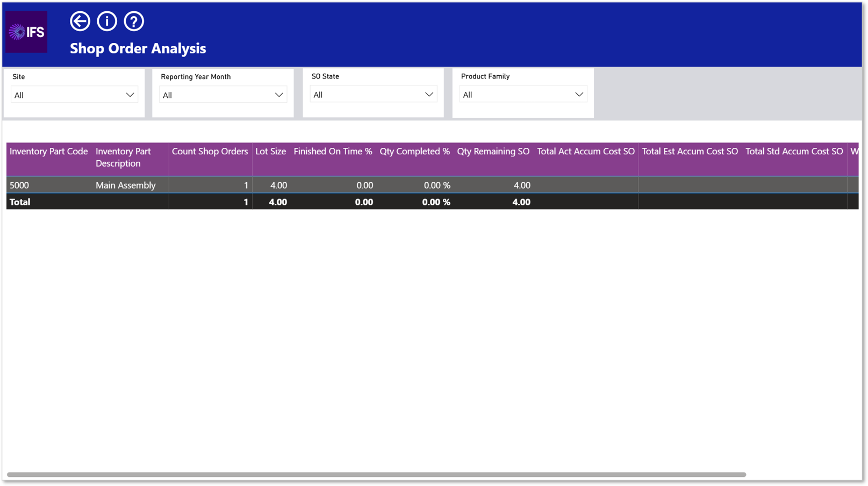Select the Main Assembly description cell
Viewport: 868px width, 486px height.
(x=126, y=185)
